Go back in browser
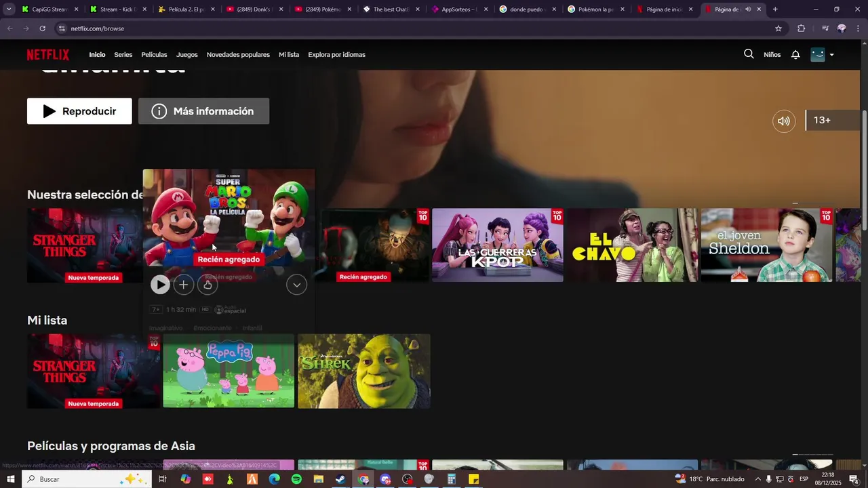The image size is (868, 488). pos(9,28)
